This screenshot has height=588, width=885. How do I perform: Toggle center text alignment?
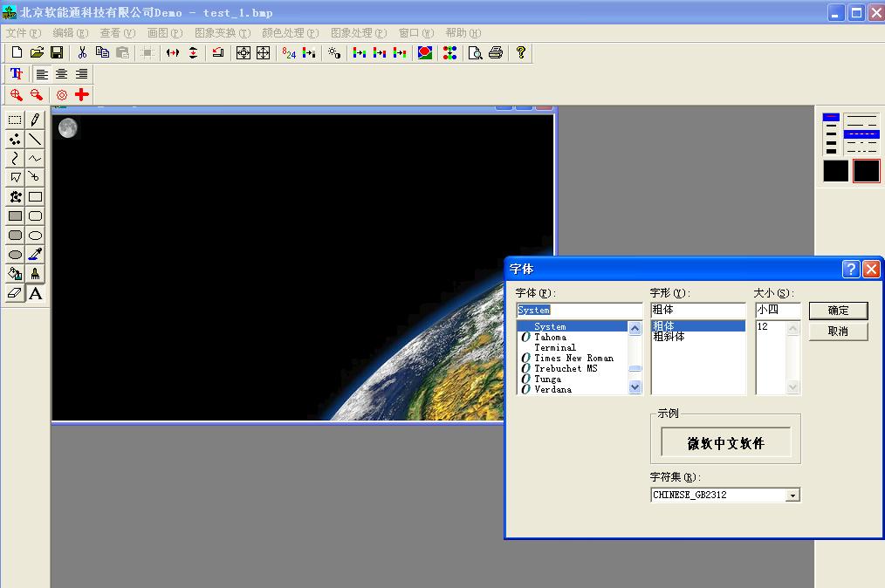tap(62, 74)
